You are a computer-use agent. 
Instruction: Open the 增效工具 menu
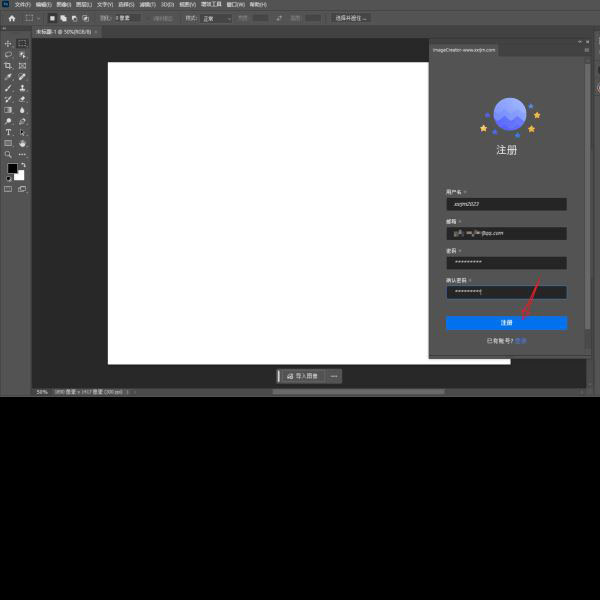tap(211, 5)
